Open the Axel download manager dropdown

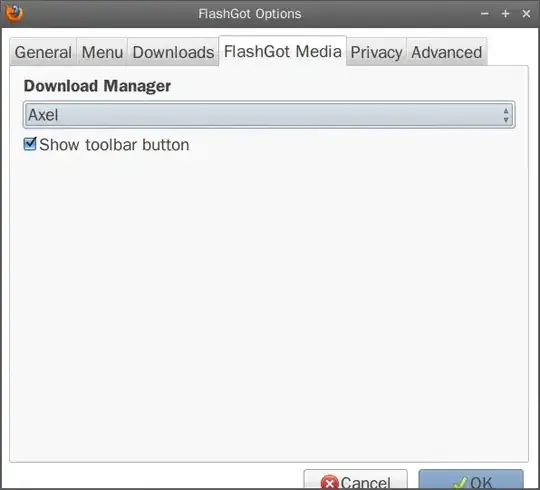tap(269, 115)
